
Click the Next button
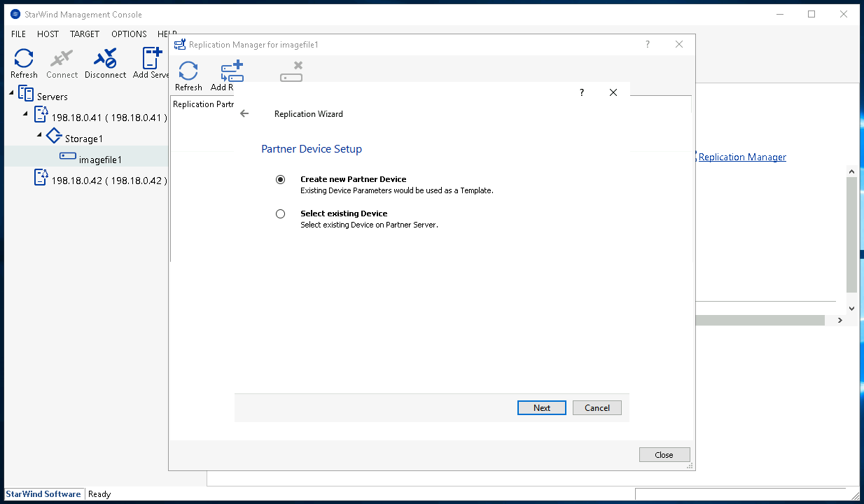pos(541,407)
